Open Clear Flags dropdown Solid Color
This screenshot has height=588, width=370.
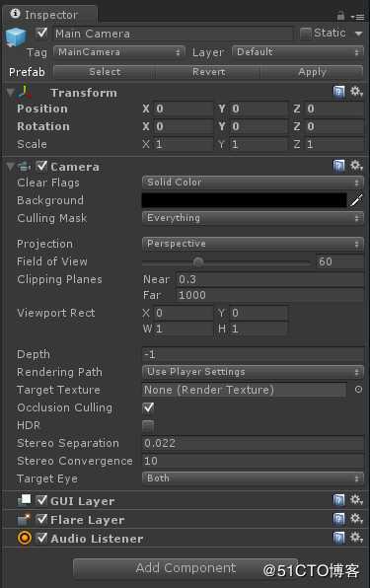click(253, 183)
